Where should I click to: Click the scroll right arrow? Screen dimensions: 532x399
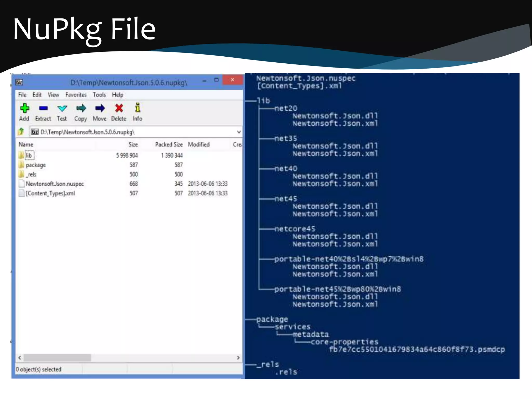(x=238, y=358)
